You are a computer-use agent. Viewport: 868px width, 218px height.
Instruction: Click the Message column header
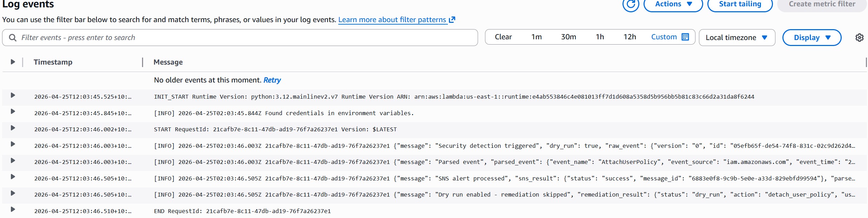pyautogui.click(x=168, y=62)
